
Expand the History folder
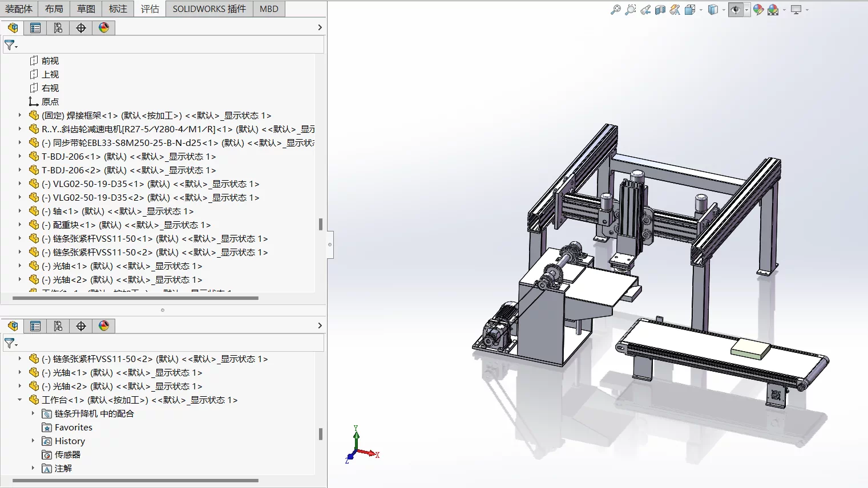[x=33, y=441]
